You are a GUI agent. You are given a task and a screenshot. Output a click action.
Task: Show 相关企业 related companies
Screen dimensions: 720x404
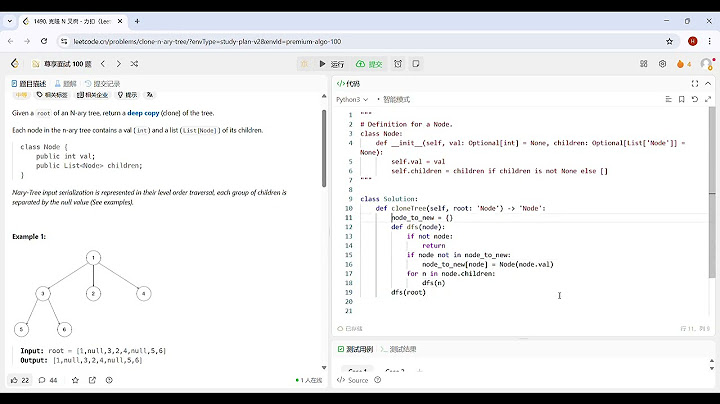92,95
